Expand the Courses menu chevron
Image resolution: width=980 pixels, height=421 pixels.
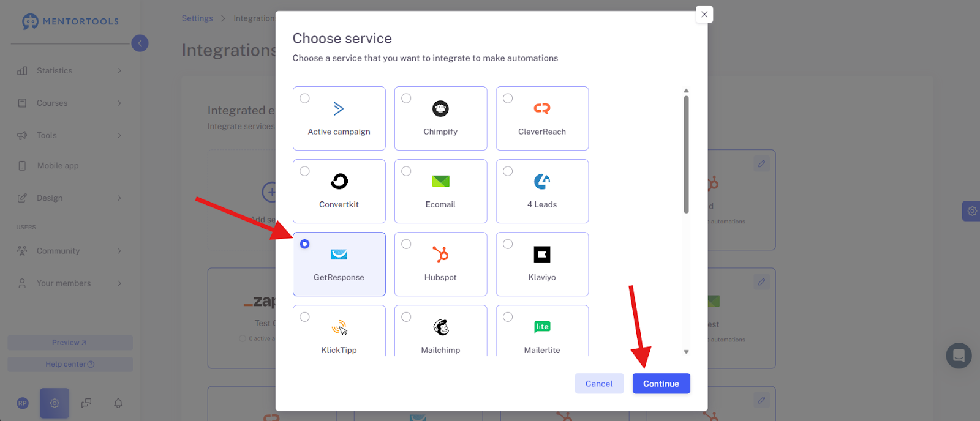click(x=119, y=103)
